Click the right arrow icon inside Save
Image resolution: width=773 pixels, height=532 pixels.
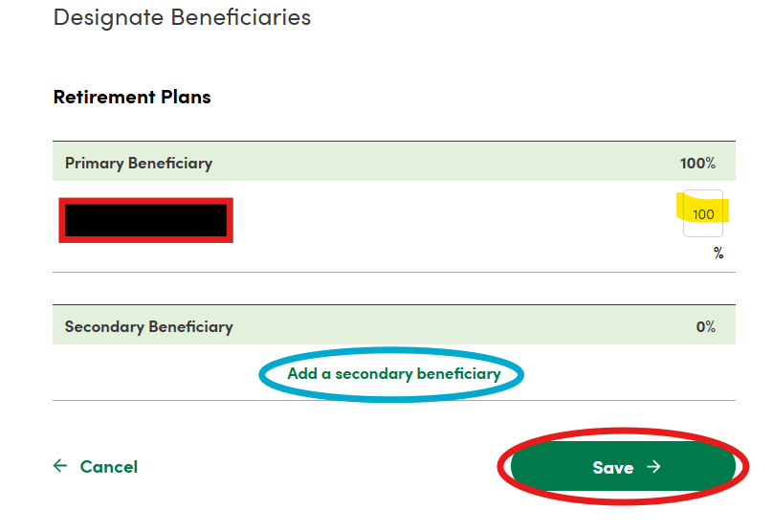(654, 467)
